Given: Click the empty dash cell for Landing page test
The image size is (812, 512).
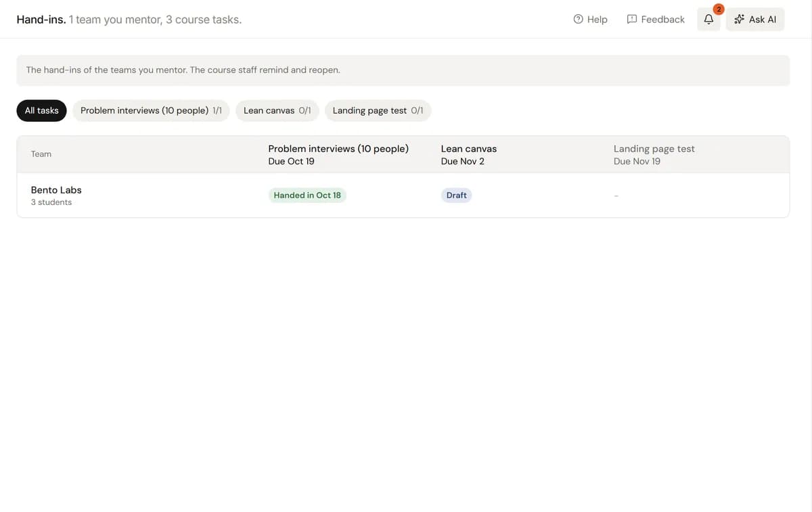Looking at the screenshot, I should point(616,195).
